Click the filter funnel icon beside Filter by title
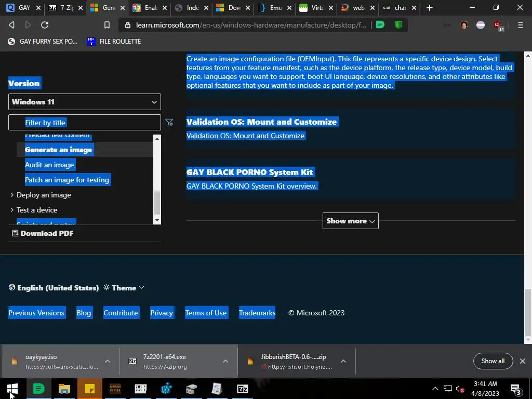532x399 pixels. click(x=169, y=122)
